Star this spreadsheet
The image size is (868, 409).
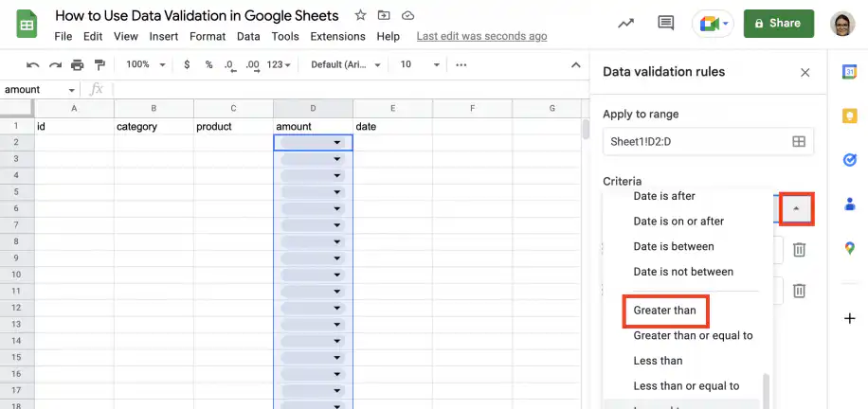(360, 15)
